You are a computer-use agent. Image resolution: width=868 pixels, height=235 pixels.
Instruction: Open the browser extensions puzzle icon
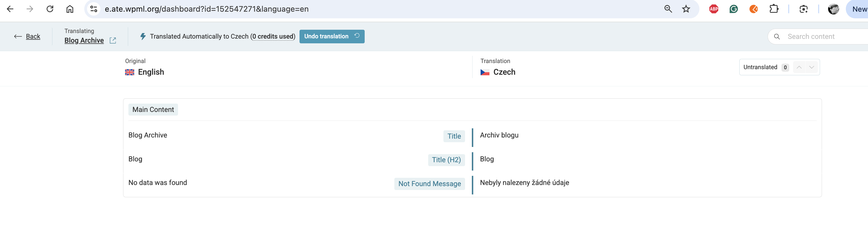tap(774, 9)
